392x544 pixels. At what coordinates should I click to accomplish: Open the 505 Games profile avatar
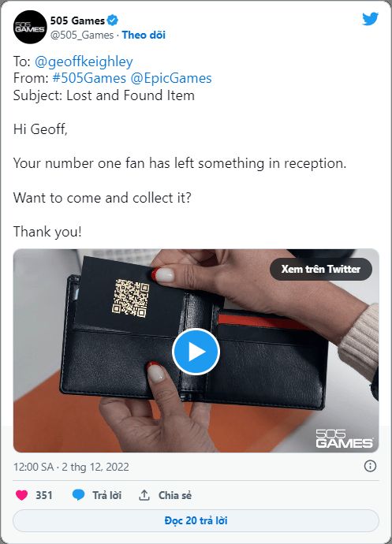click(30, 27)
